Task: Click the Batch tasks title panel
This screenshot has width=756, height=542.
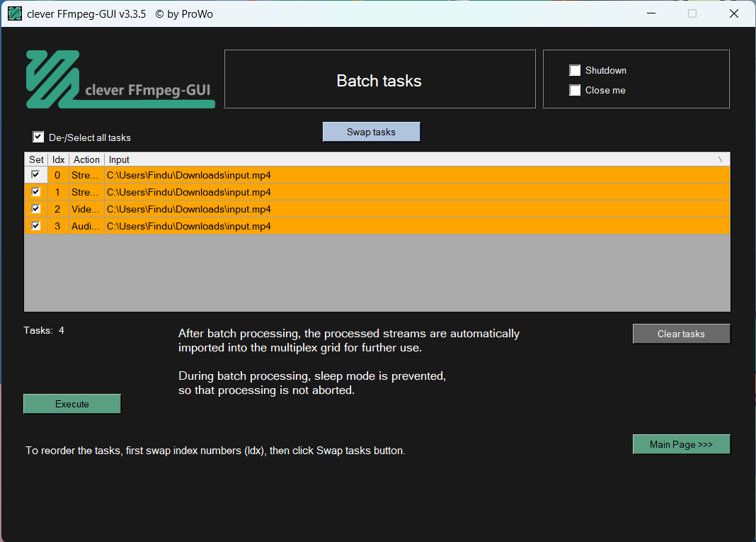Action: click(x=380, y=79)
